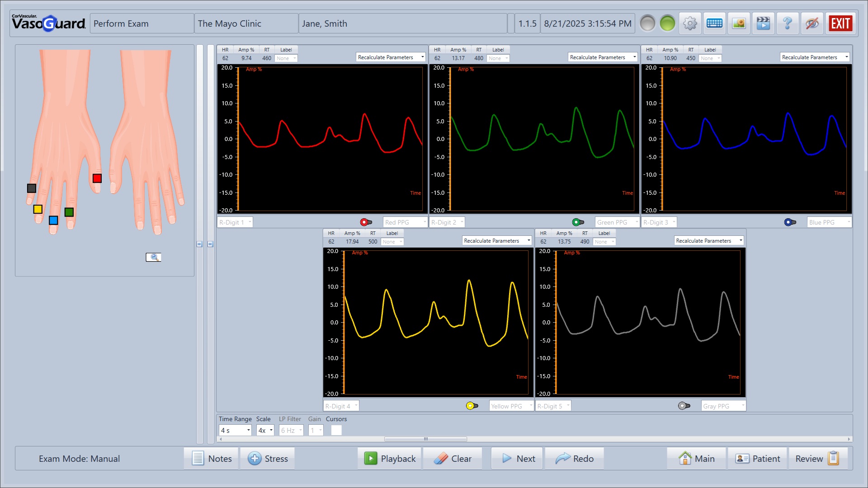Click the privacy eye icon in the toolbar
The width and height of the screenshot is (868, 488).
coord(812,23)
